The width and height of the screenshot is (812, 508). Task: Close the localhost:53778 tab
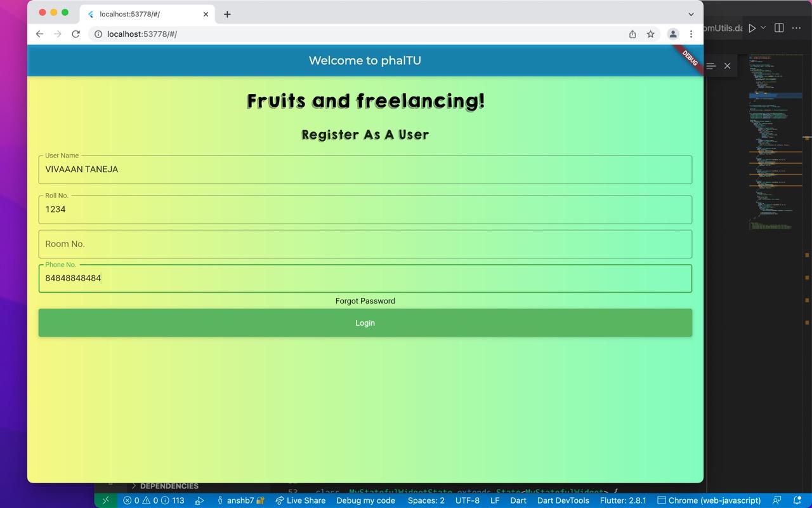click(206, 14)
